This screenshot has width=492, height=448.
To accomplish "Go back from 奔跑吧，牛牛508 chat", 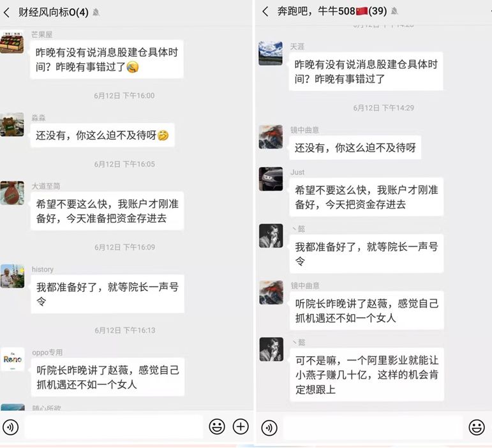I will (265, 11).
